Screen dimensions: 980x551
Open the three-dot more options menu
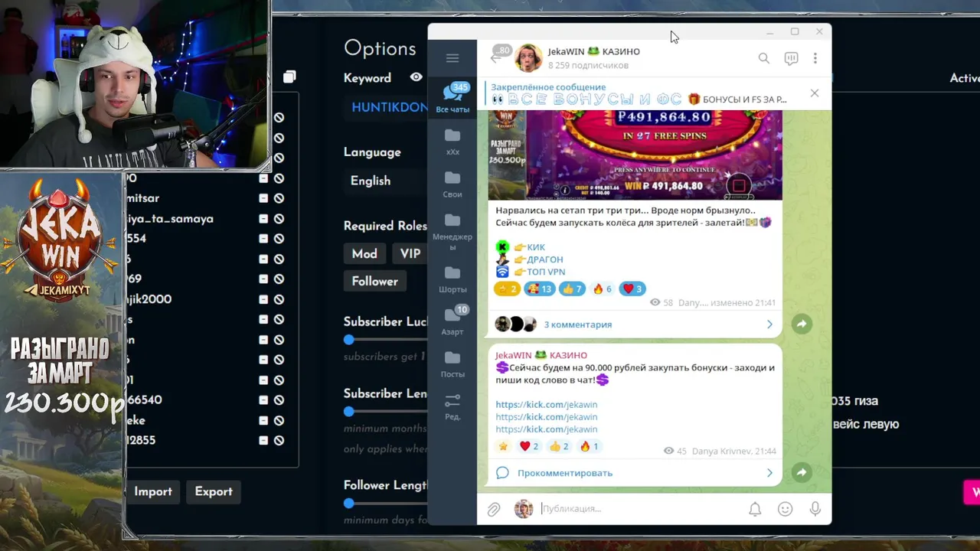click(815, 58)
